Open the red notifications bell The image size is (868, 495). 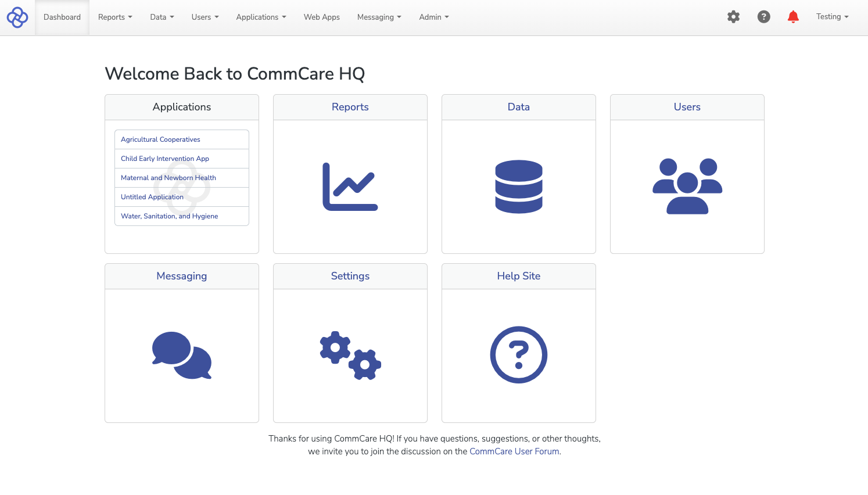tap(793, 17)
